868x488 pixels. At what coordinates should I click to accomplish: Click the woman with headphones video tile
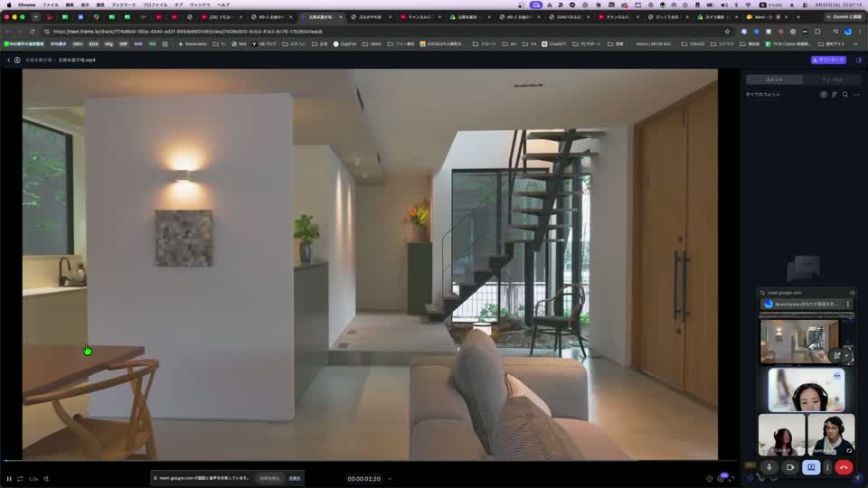pyautogui.click(x=807, y=389)
